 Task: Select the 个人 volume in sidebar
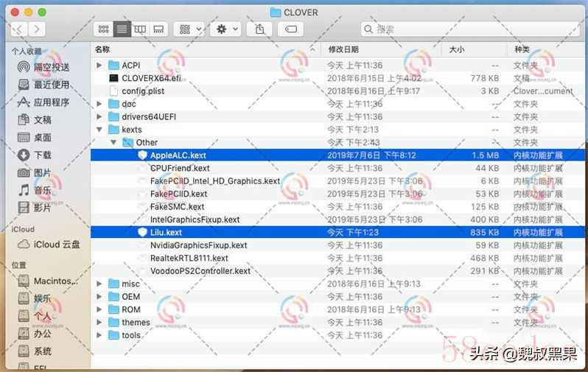coord(35,316)
